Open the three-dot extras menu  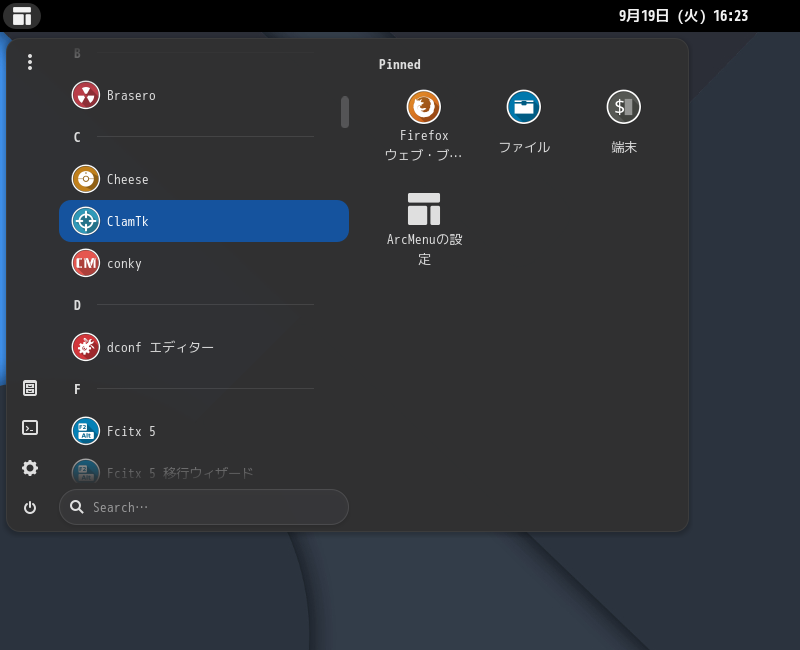(30, 62)
